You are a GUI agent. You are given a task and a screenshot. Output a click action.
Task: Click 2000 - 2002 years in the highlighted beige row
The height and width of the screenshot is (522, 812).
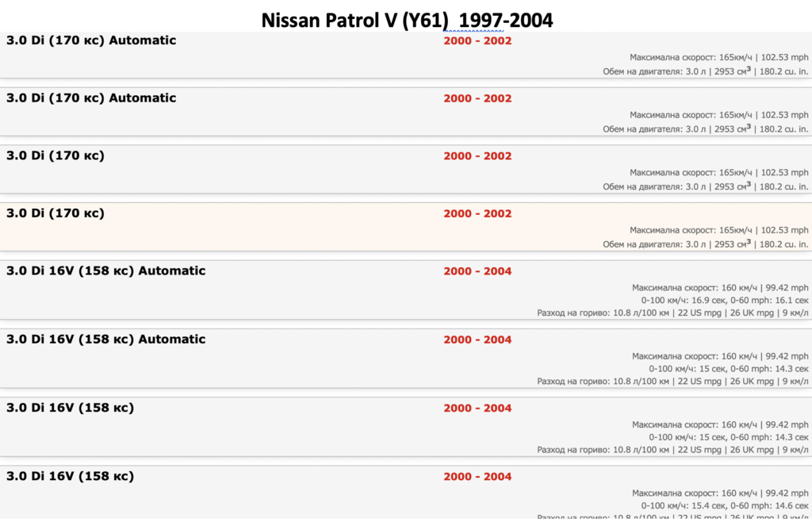(477, 213)
